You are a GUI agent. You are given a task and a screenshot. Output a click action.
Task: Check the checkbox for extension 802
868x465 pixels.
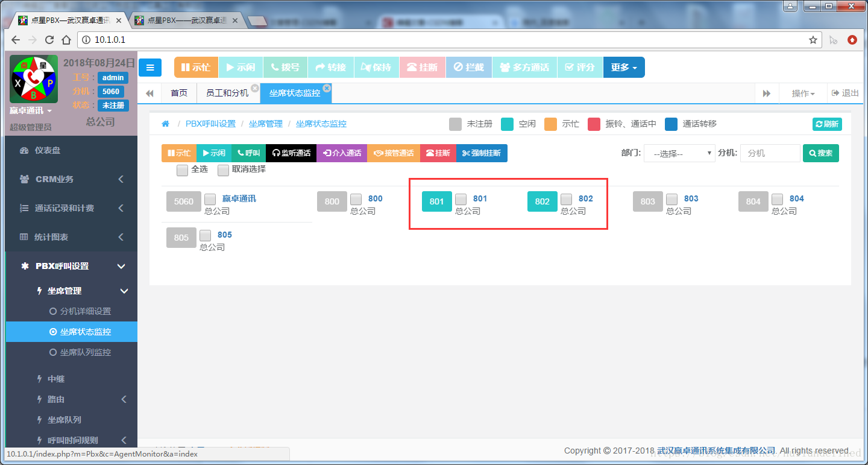tap(566, 199)
